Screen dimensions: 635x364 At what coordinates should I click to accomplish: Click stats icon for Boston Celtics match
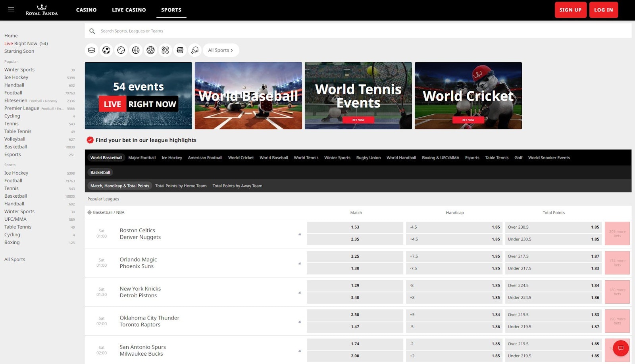click(300, 234)
